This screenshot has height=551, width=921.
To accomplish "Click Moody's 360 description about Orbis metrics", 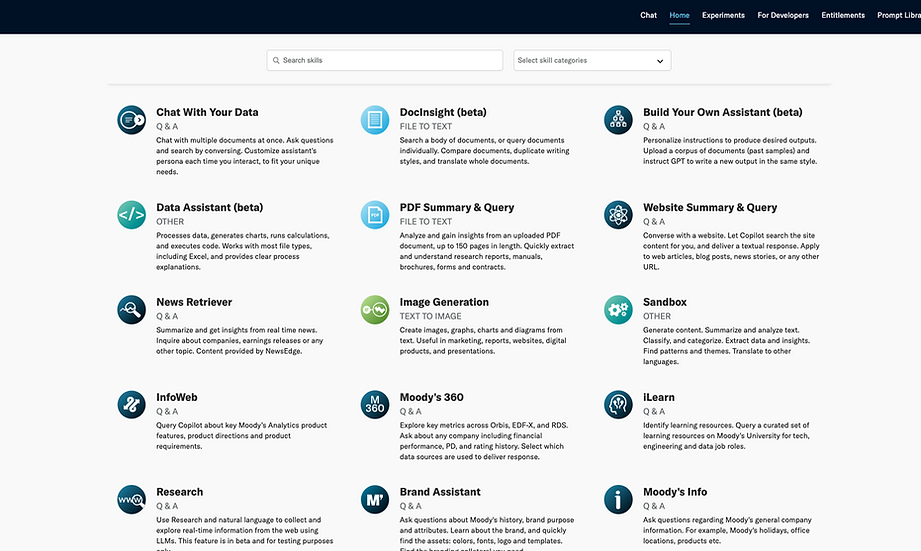I will [484, 441].
